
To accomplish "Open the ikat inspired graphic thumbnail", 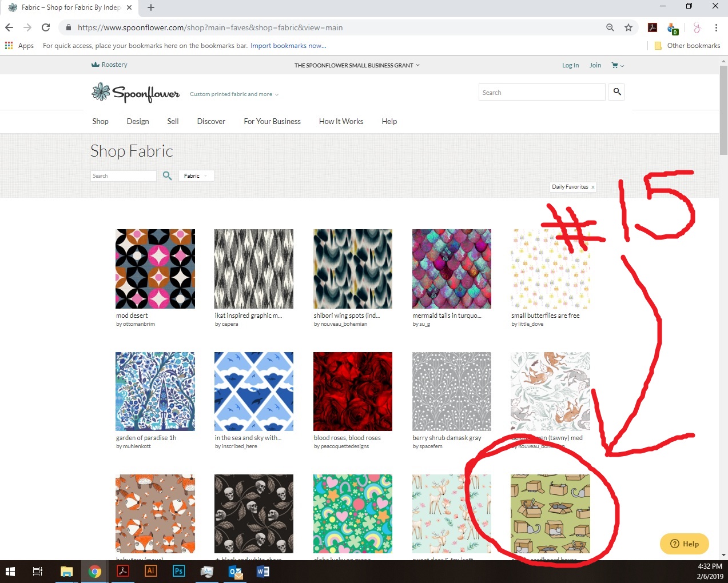I will coord(254,269).
